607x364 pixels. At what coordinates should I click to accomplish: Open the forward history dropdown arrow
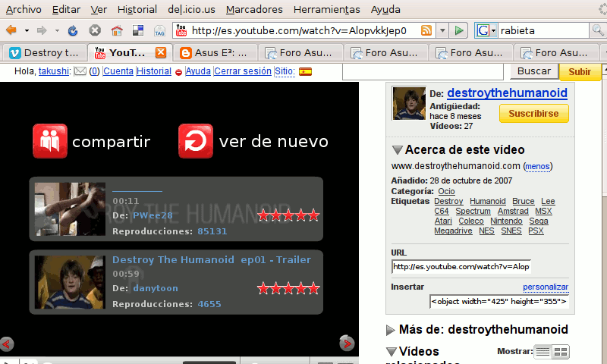pyautogui.click(x=57, y=30)
